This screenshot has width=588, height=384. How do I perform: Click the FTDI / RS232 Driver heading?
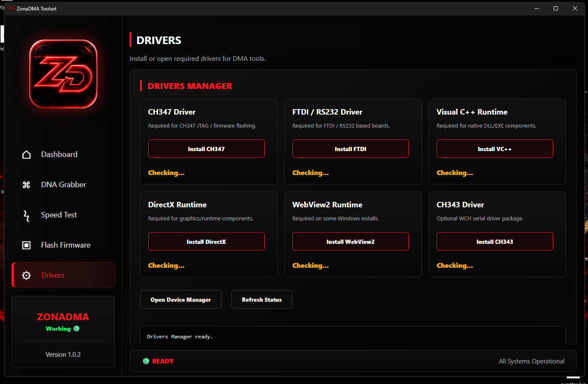click(327, 112)
